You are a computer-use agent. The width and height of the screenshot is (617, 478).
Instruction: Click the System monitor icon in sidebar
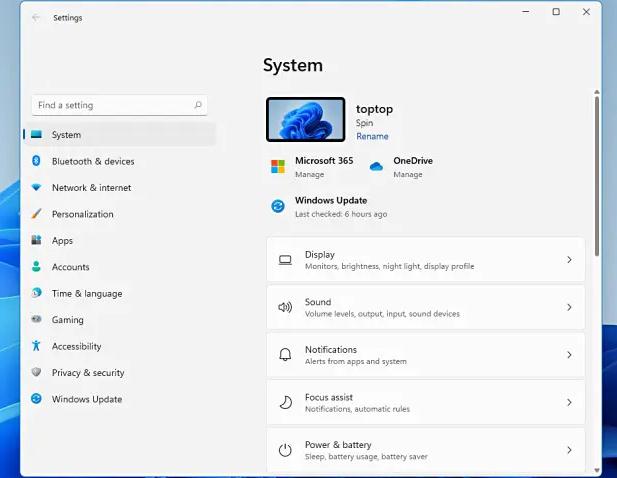[x=36, y=135]
